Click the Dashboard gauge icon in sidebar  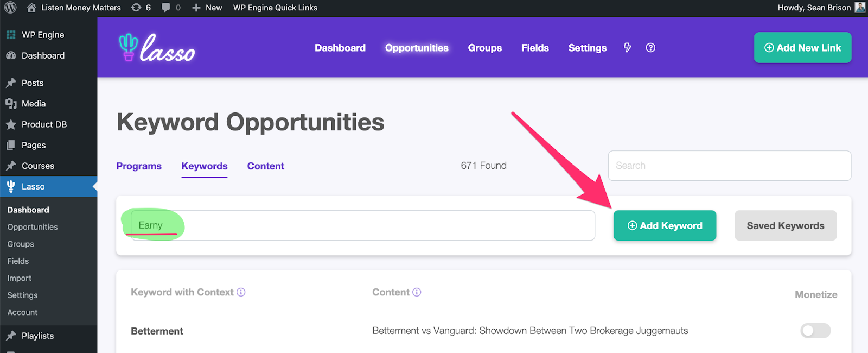[11, 55]
